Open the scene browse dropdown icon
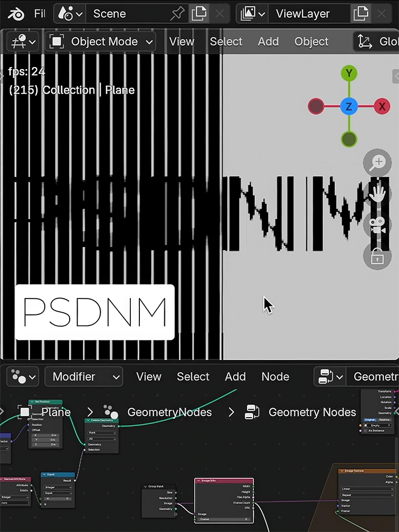The width and height of the screenshot is (399, 532). pos(70,14)
